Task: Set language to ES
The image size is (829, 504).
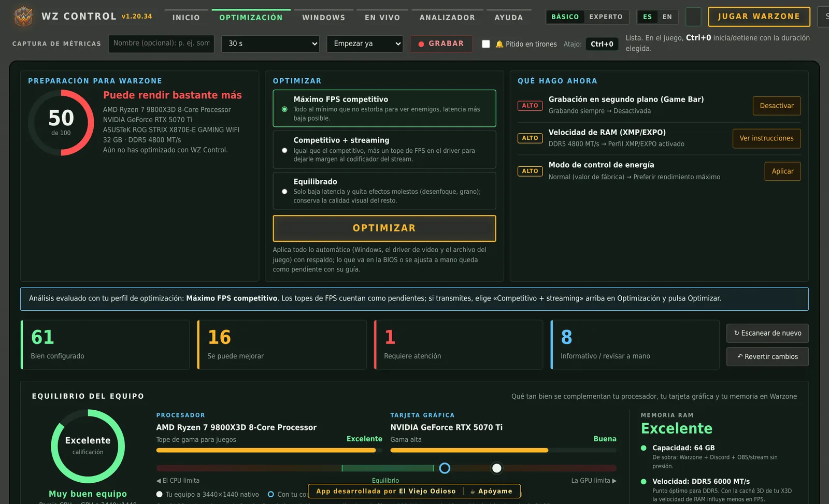Action: tap(648, 17)
